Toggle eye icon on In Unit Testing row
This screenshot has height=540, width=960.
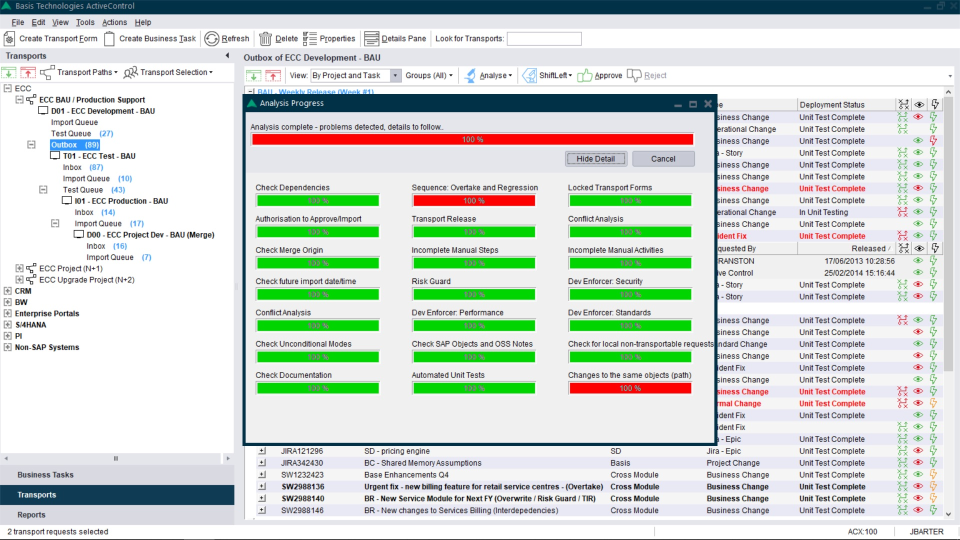point(918,212)
